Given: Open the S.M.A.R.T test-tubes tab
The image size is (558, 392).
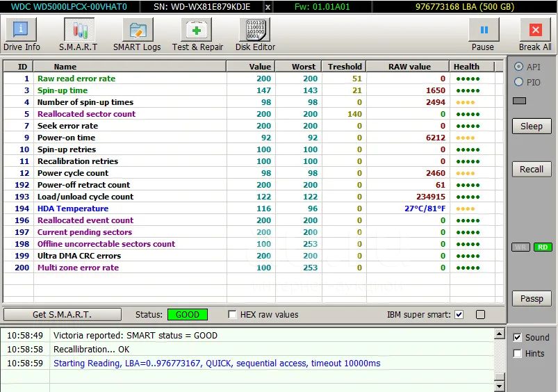Looking at the screenshot, I should pyautogui.click(x=79, y=35).
